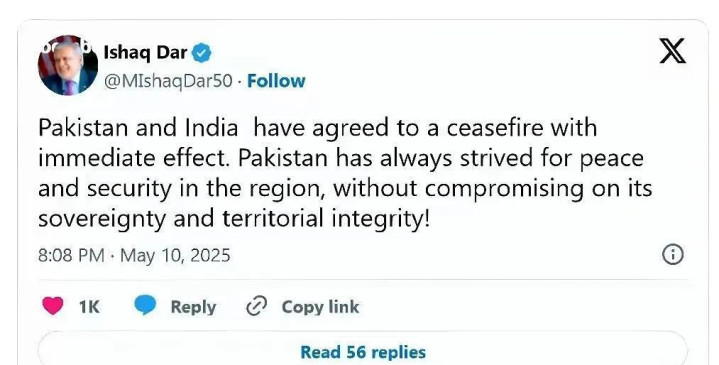Select the Reply text label
This screenshot has width=719, height=365.
pos(193,307)
